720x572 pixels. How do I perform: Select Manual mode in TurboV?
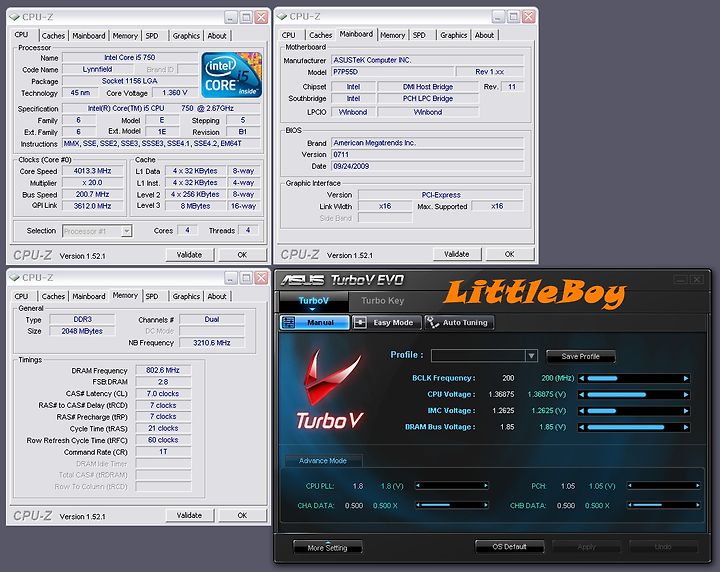315,322
